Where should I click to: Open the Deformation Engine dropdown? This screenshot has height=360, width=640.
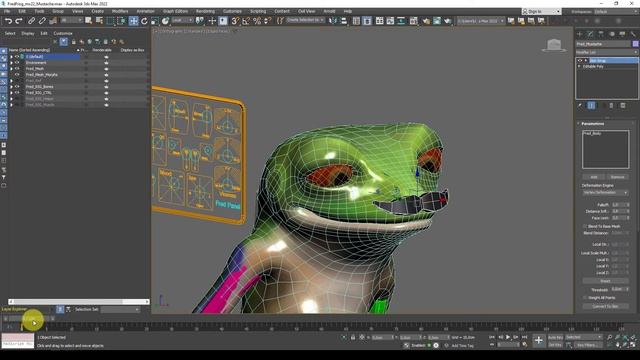pos(605,192)
